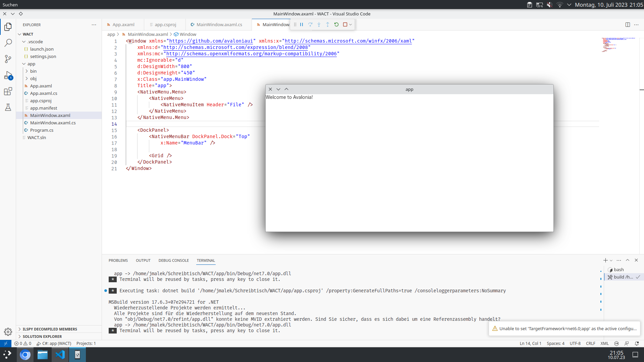Image resolution: width=644 pixels, height=362 pixels.
Task: Step Out using the debug toolbar
Action: coord(328,24)
